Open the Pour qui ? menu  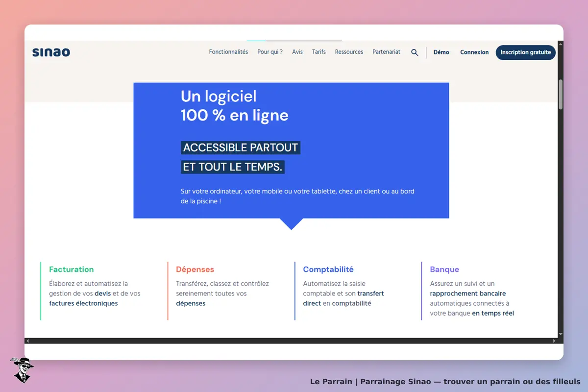[270, 52]
